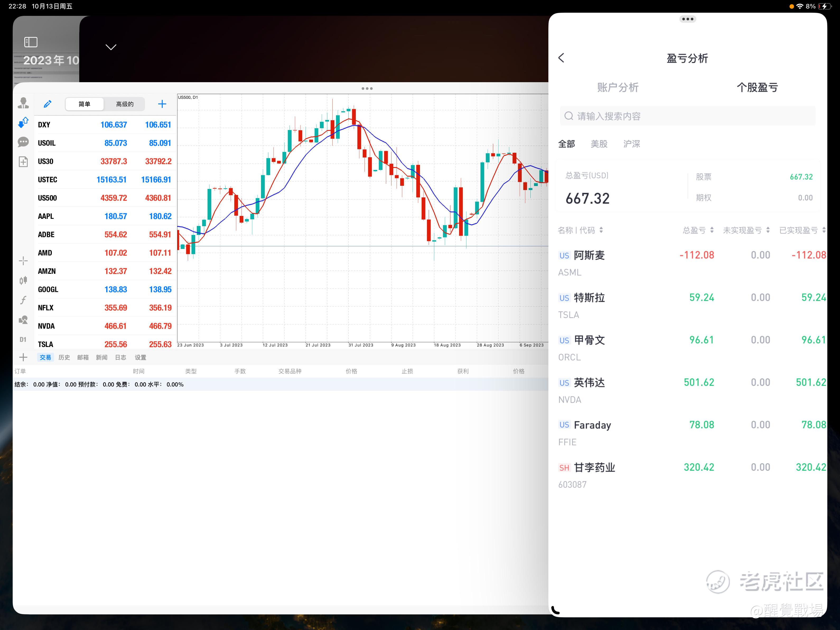Go back from 盈亏分析 page
This screenshot has height=630, width=840.
pyautogui.click(x=562, y=58)
